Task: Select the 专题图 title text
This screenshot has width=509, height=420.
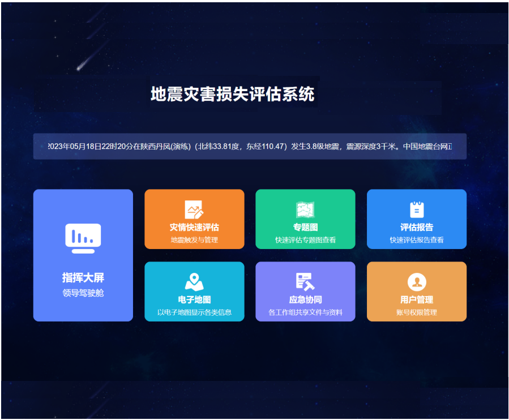Action: (305, 227)
